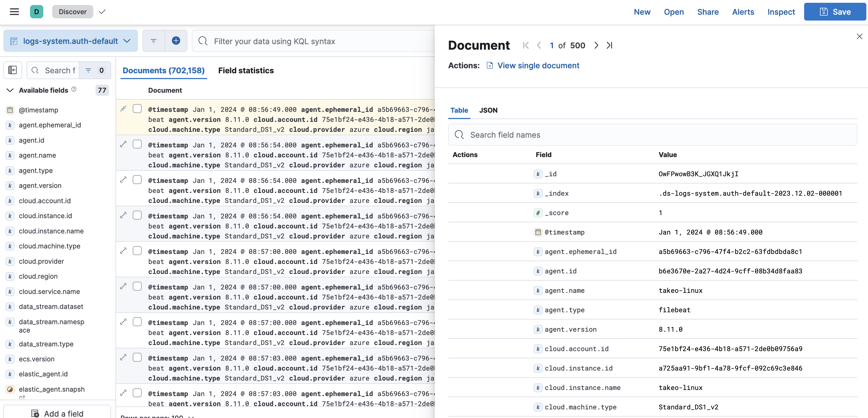Click the green "D" space avatar icon
868x418 pixels.
[x=36, y=11]
